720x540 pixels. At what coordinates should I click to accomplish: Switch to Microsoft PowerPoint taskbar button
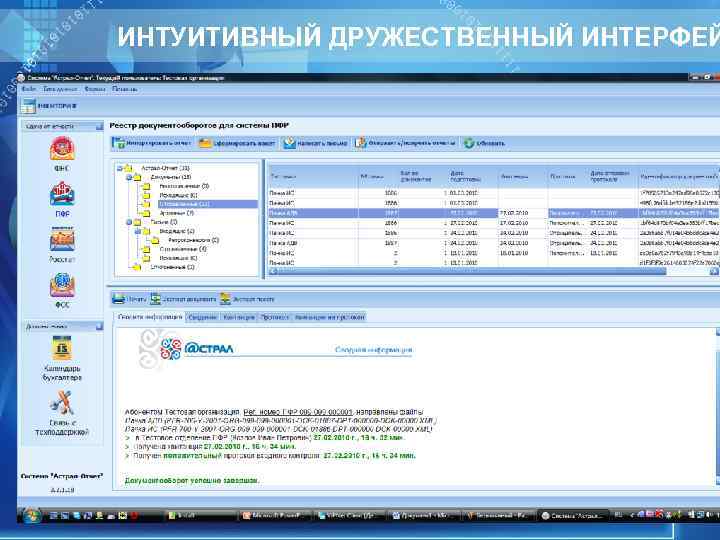click(x=276, y=516)
